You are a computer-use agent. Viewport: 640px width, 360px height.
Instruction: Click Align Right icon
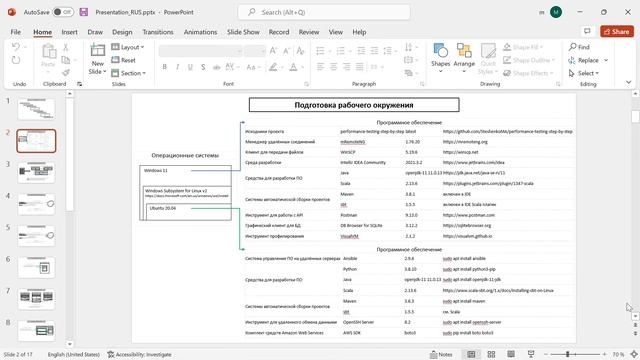(347, 67)
